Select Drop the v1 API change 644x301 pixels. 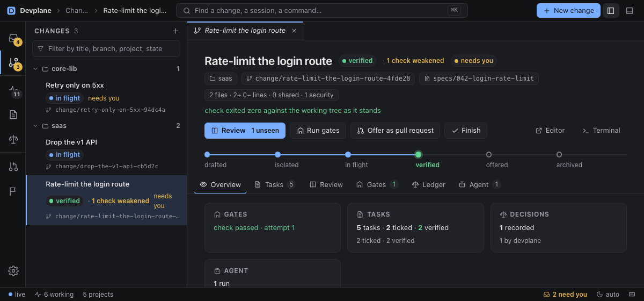[x=106, y=154]
